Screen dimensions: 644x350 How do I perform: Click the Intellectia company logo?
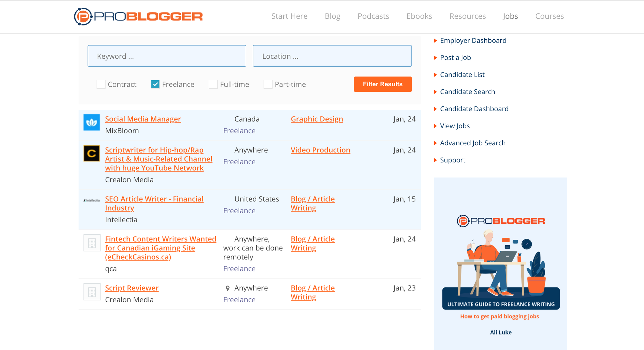[x=92, y=200]
